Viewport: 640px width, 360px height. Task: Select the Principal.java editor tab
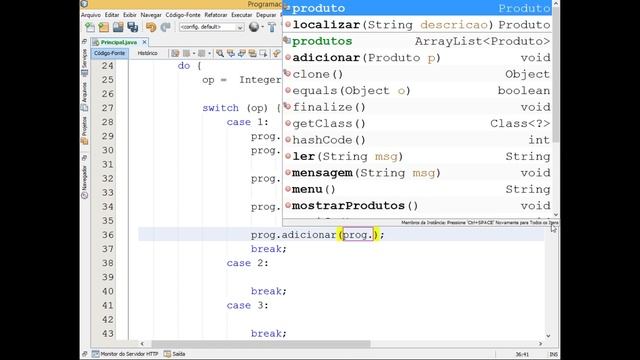point(118,42)
